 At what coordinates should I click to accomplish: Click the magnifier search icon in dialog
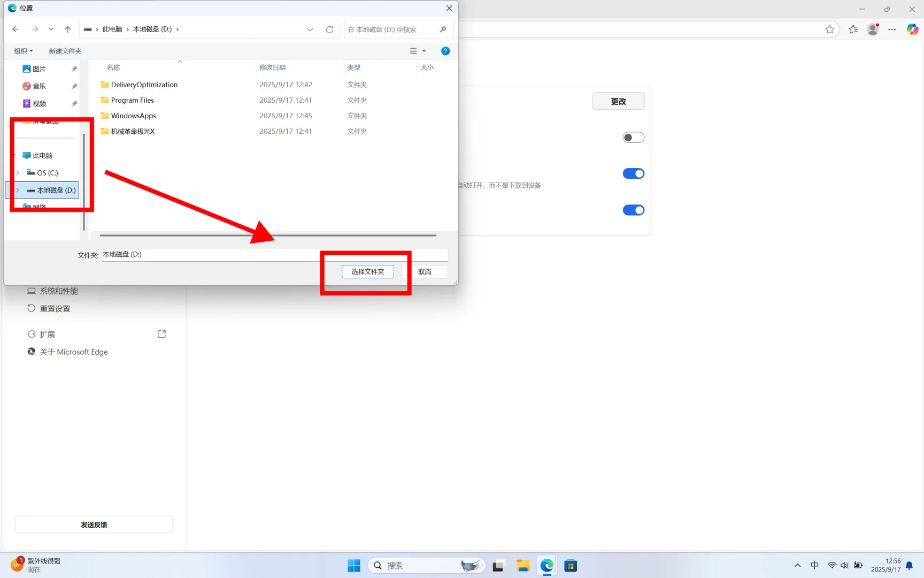(443, 29)
